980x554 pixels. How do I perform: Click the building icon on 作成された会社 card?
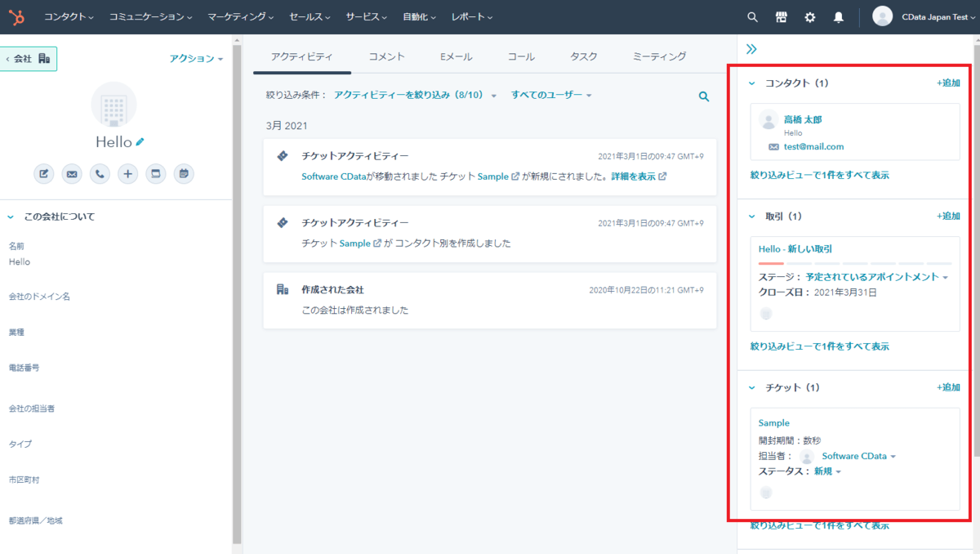click(x=283, y=289)
